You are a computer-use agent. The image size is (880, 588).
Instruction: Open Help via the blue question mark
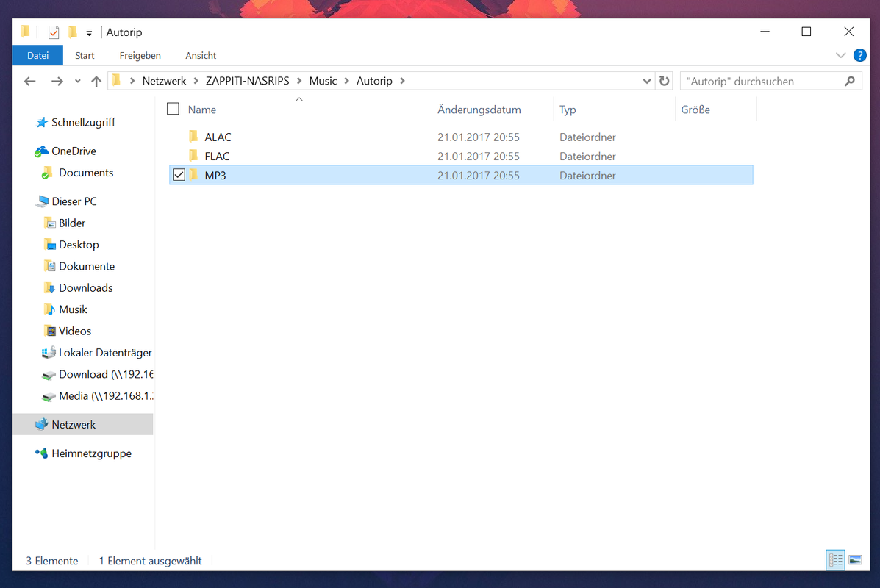[859, 56]
